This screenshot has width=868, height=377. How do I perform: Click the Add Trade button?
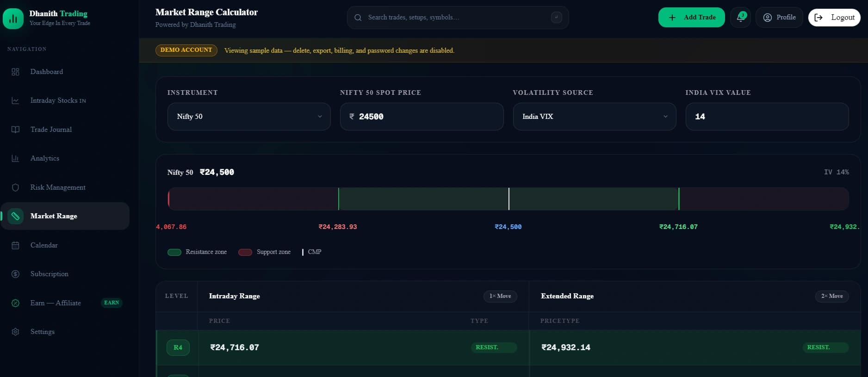[x=691, y=18]
